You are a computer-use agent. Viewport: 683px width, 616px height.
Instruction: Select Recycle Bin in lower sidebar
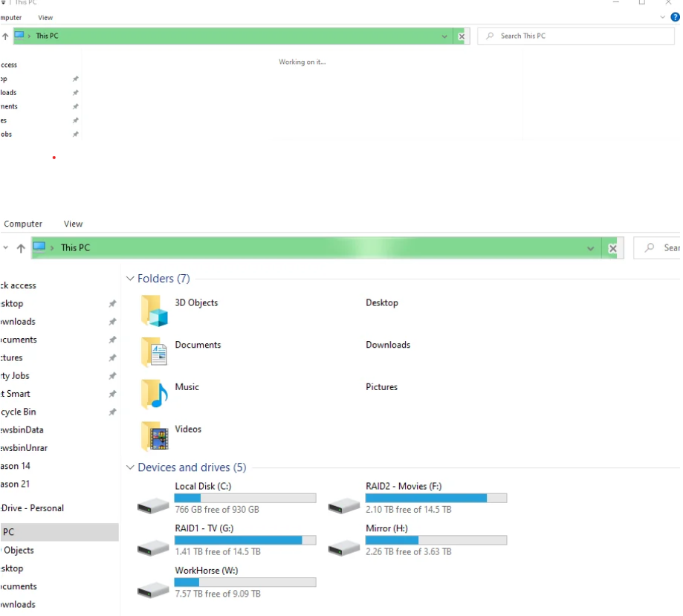click(19, 412)
